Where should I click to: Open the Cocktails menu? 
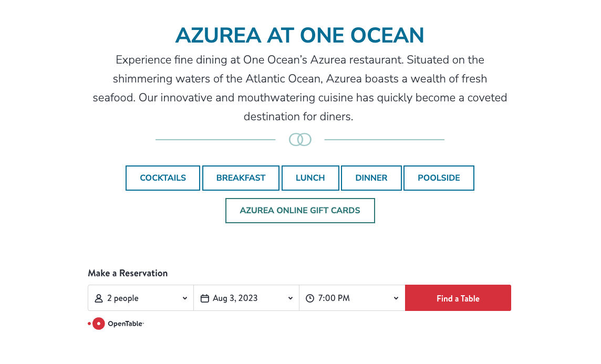point(163,178)
